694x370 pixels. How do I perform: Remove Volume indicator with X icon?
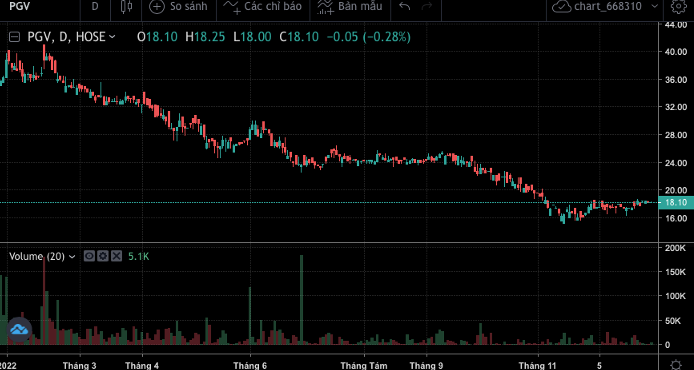[x=116, y=256]
